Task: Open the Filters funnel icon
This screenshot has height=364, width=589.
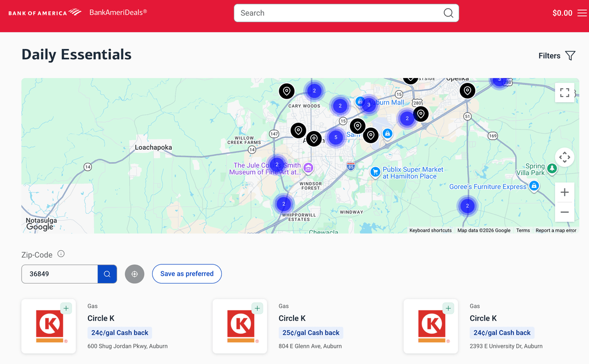Action: (x=570, y=56)
